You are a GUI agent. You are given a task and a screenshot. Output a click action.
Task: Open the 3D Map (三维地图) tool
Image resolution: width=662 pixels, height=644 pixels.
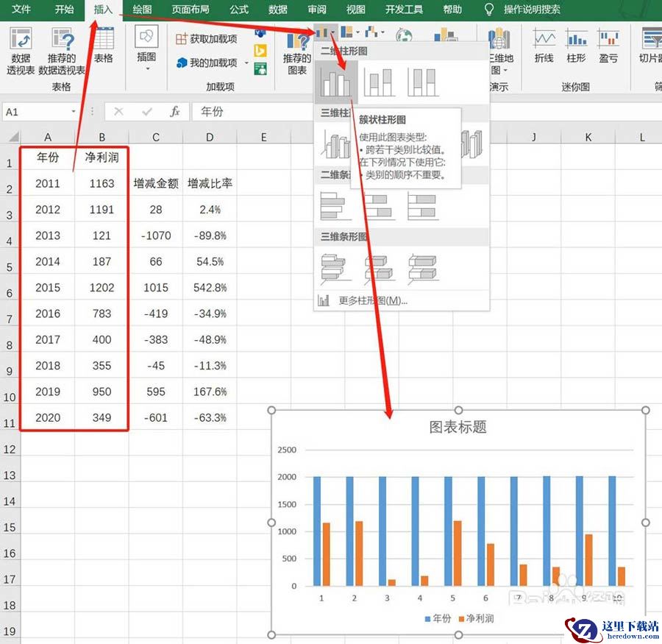coord(500,51)
